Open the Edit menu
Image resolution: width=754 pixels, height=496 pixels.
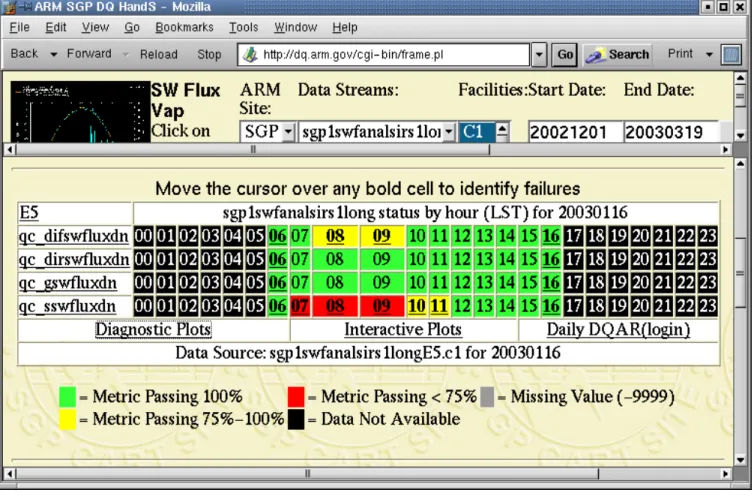[56, 27]
